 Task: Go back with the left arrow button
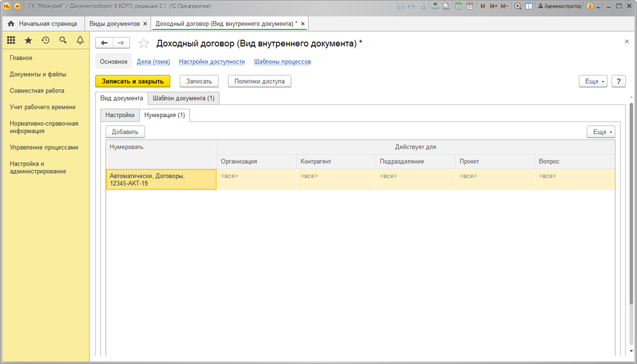coord(104,43)
